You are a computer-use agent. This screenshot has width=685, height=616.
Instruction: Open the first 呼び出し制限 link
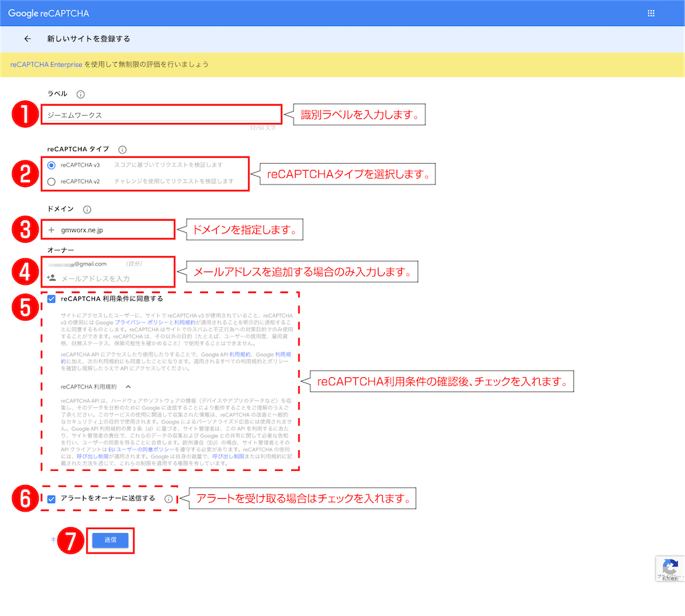point(92,456)
